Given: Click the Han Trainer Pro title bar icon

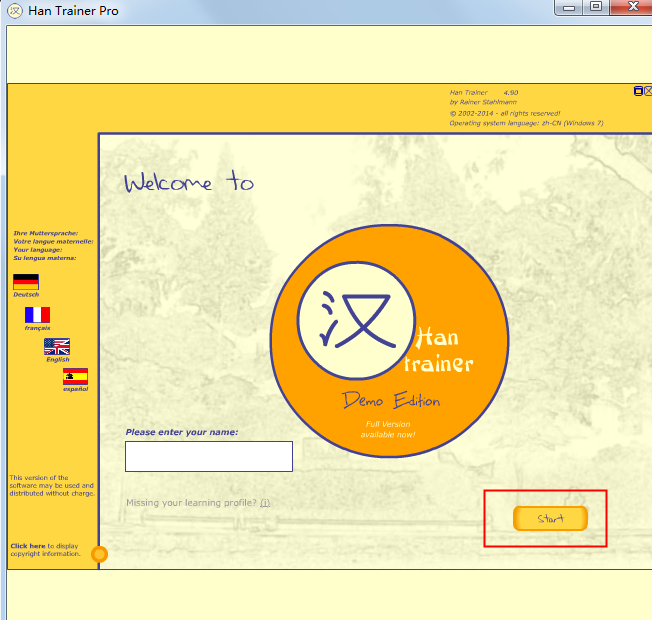Looking at the screenshot, I should coord(15,11).
